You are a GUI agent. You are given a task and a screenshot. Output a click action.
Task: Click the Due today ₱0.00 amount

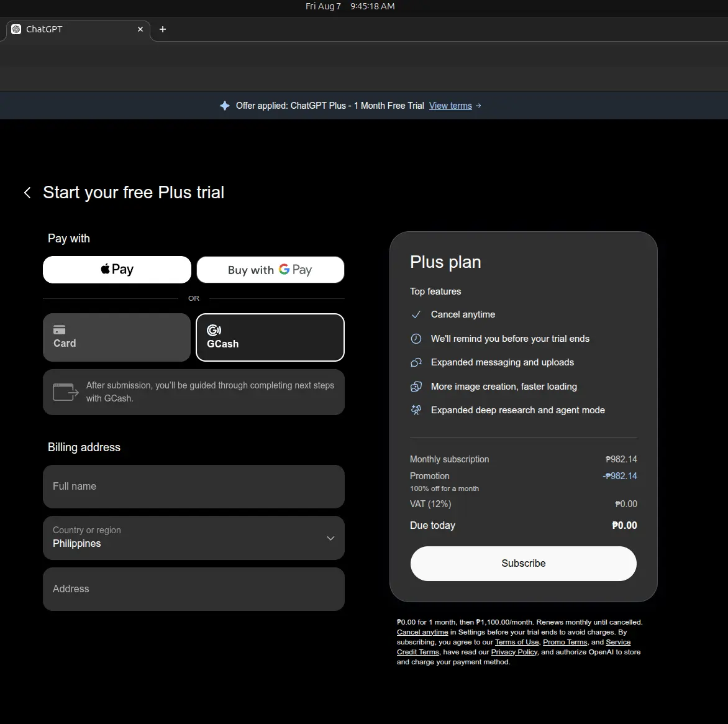[x=624, y=526]
